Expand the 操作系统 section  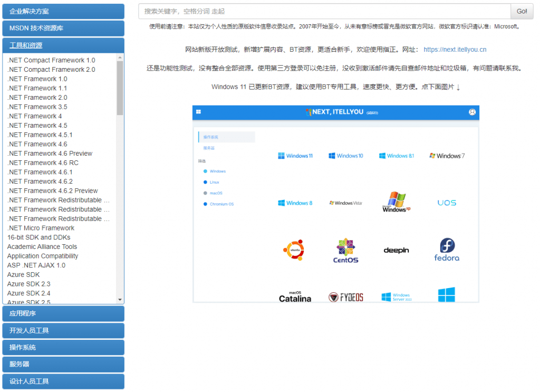[x=63, y=347]
